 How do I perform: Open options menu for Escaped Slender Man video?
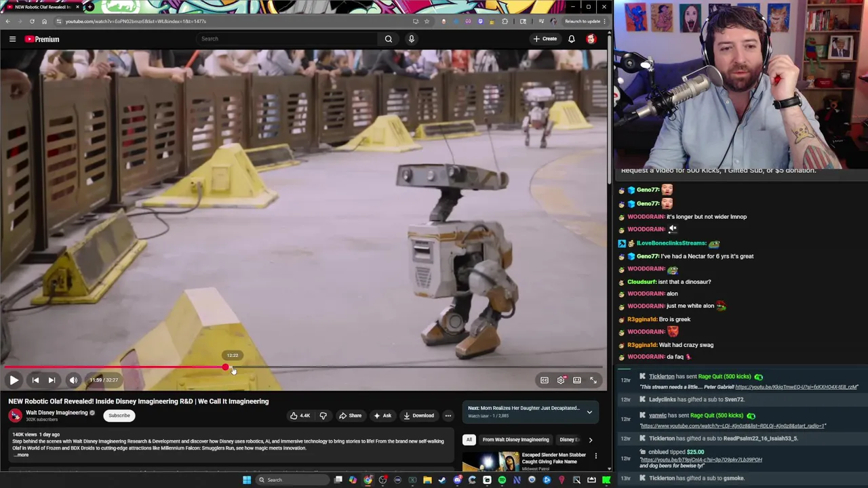[x=596, y=456]
